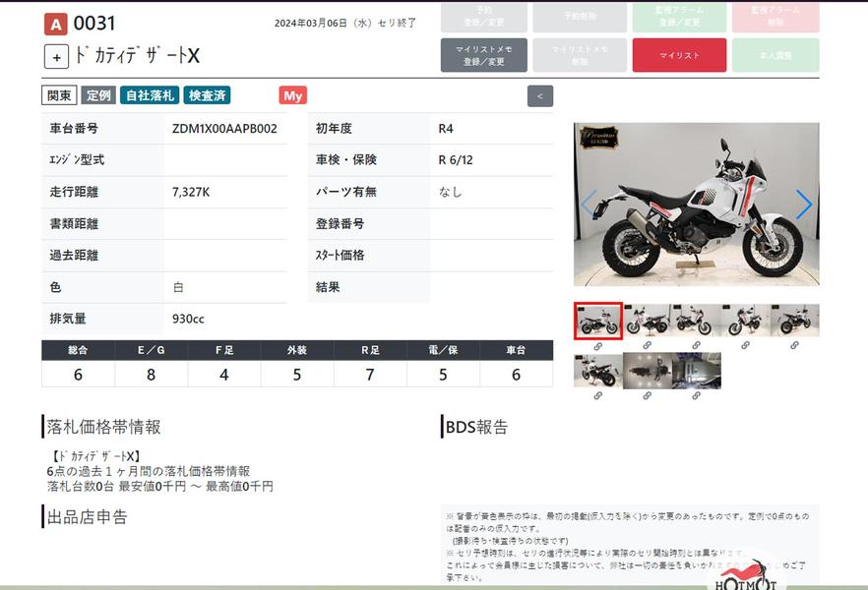
Task: Click the E/G score value 8
Action: 151,375
